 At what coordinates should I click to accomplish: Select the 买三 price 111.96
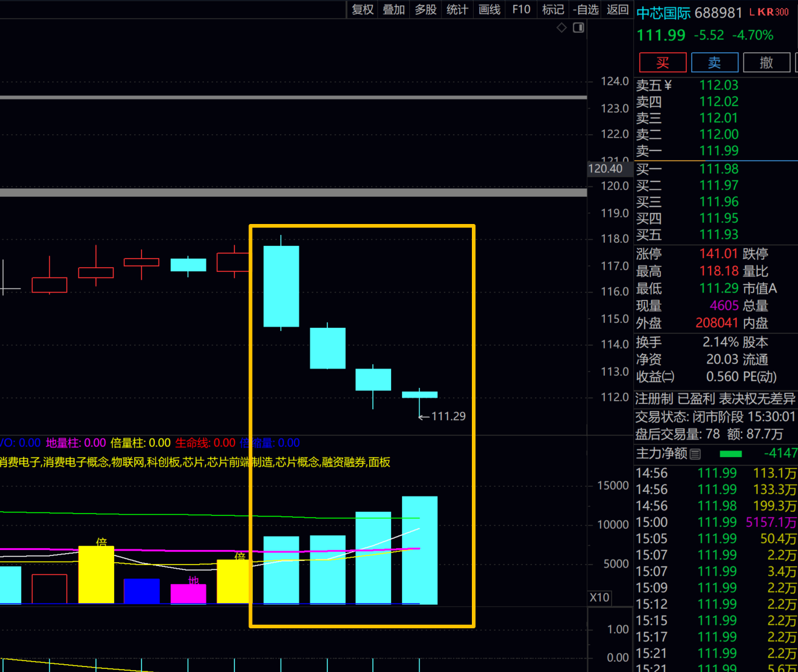(719, 202)
